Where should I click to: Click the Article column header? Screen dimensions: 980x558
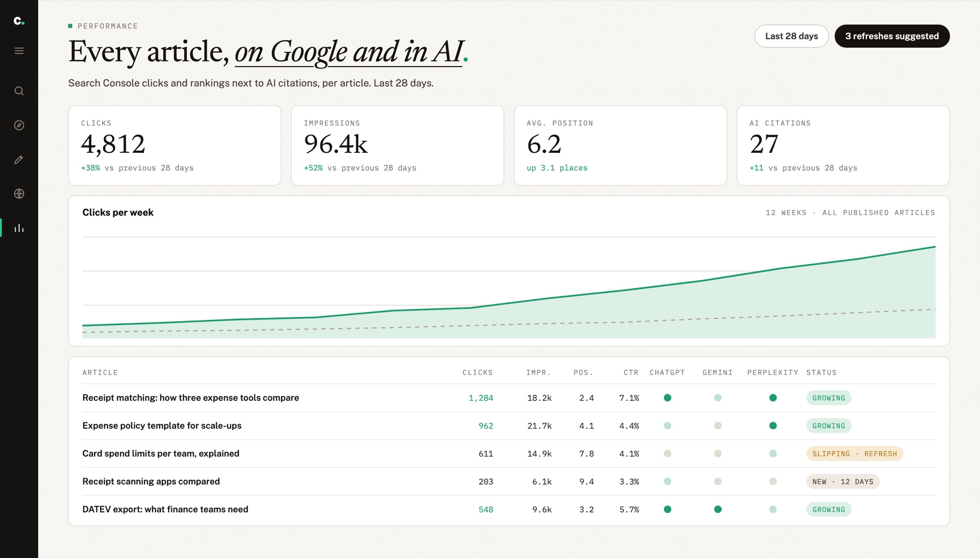pyautogui.click(x=100, y=373)
